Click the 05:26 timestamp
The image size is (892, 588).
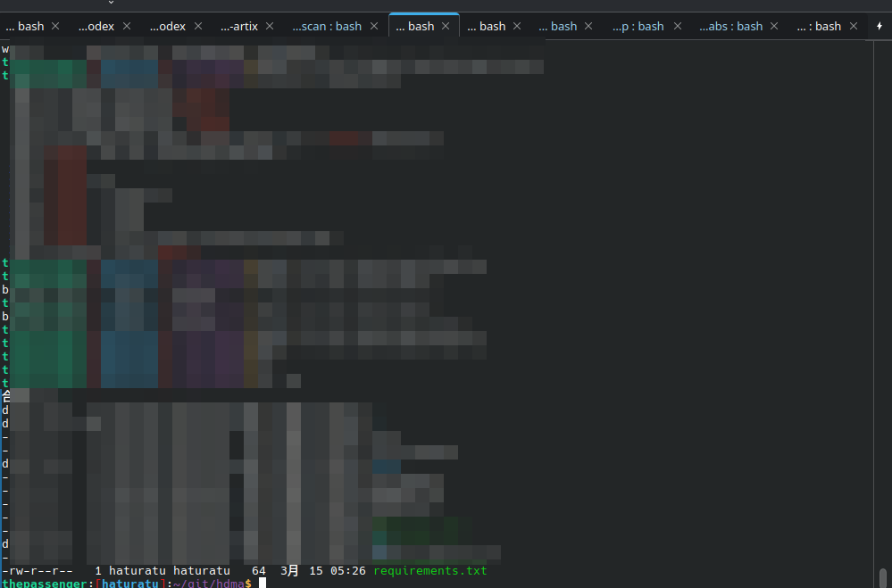[x=347, y=570]
